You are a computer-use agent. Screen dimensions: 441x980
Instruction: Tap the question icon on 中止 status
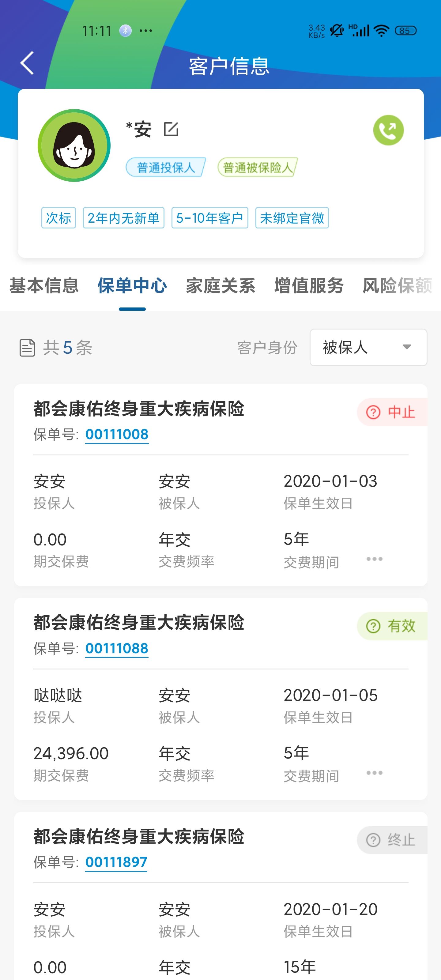pyautogui.click(x=373, y=412)
